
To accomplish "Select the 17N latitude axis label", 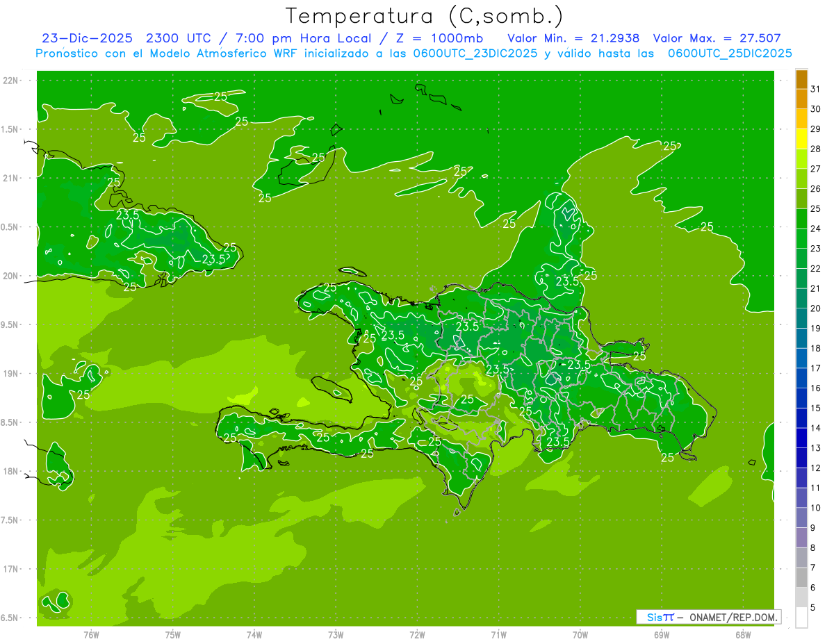I will 10,569.
